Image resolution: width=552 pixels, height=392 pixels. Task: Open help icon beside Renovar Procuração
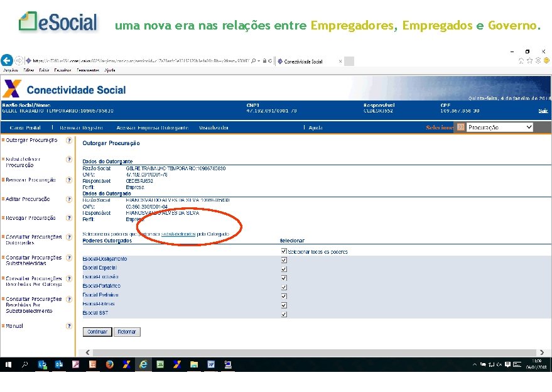click(x=69, y=180)
